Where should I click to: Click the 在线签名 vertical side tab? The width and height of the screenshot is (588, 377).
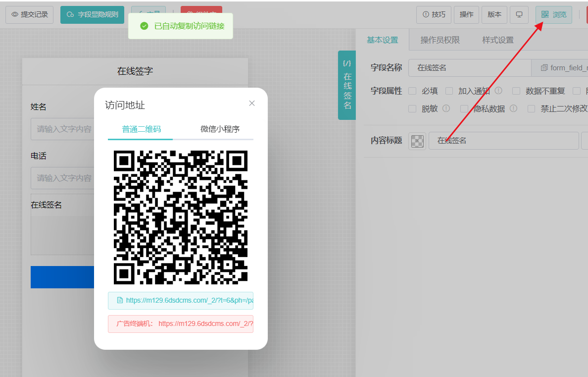click(347, 85)
